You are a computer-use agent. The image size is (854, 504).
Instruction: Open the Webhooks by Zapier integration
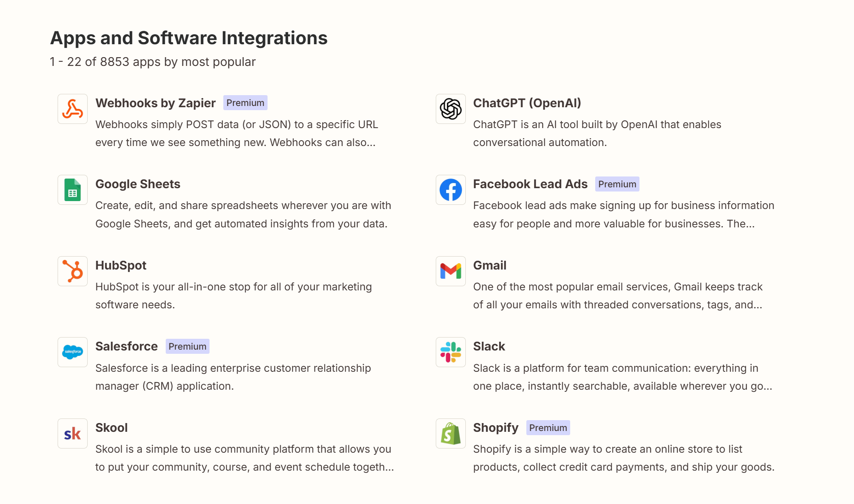[x=155, y=103]
